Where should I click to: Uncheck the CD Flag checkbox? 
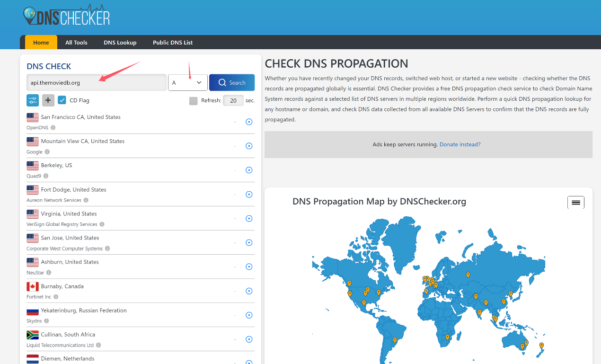coord(62,100)
